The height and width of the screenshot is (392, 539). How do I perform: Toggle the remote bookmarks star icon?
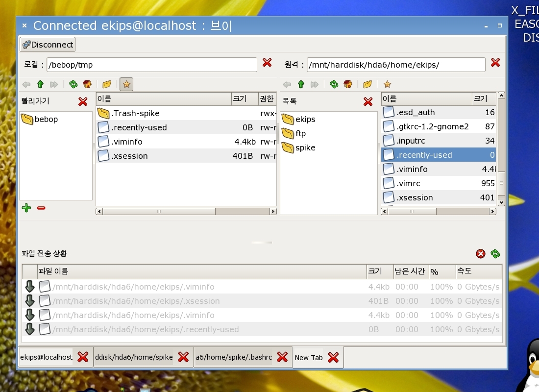pos(387,84)
